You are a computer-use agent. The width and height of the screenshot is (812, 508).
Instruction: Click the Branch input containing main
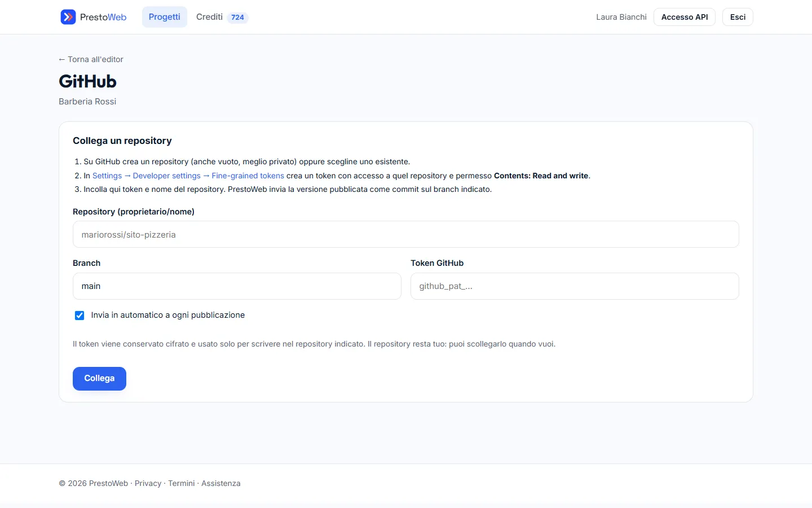click(237, 286)
